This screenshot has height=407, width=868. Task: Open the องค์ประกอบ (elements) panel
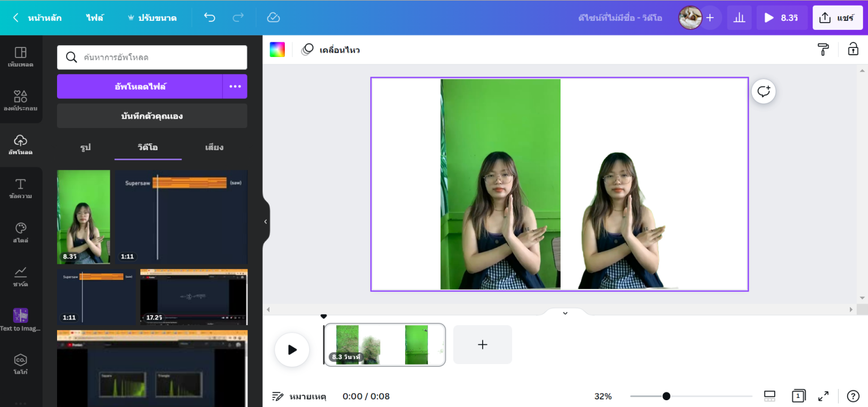coord(21,100)
